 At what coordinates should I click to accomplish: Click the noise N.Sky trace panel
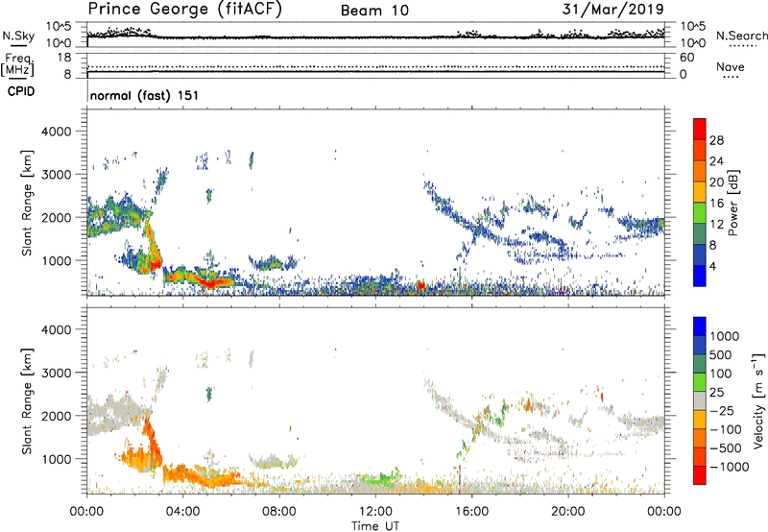375,35
